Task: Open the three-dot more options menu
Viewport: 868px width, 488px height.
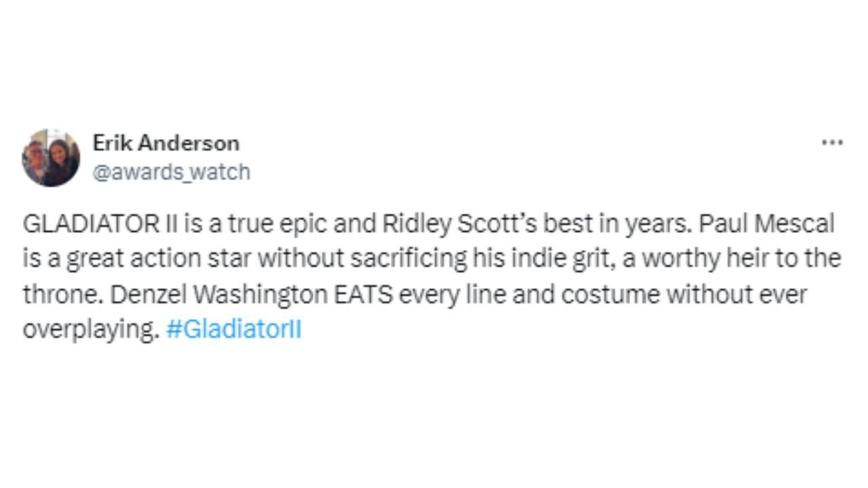Action: pyautogui.click(x=832, y=143)
